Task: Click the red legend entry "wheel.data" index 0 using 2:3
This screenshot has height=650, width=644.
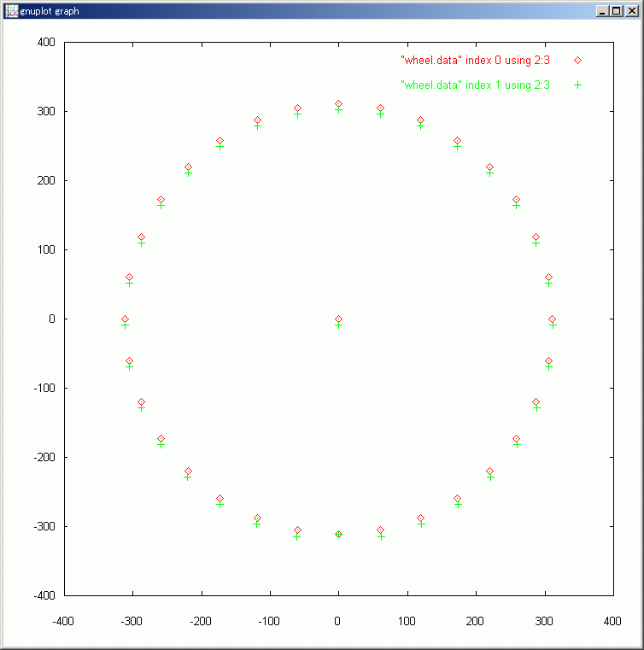Action: pos(475,61)
